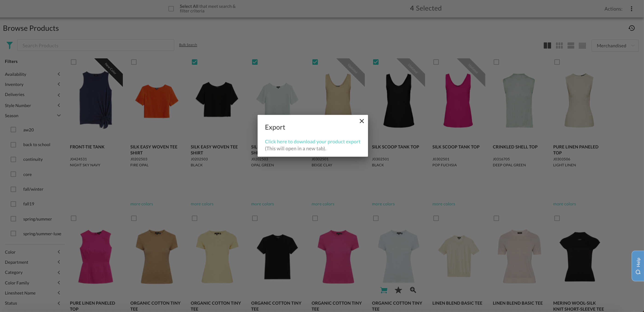Switch to two-column large grid view
644x312 pixels.
coord(547,45)
